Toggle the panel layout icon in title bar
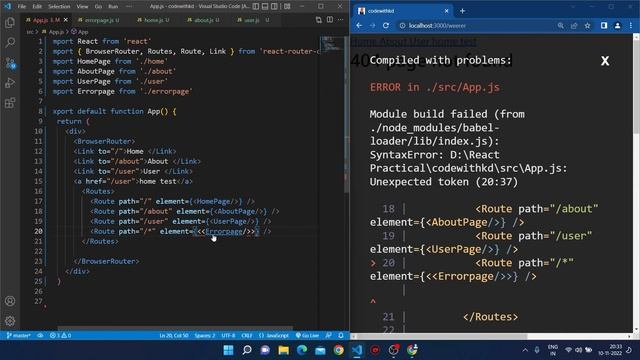The width and height of the screenshot is (640, 360). pyautogui.click(x=265, y=7)
